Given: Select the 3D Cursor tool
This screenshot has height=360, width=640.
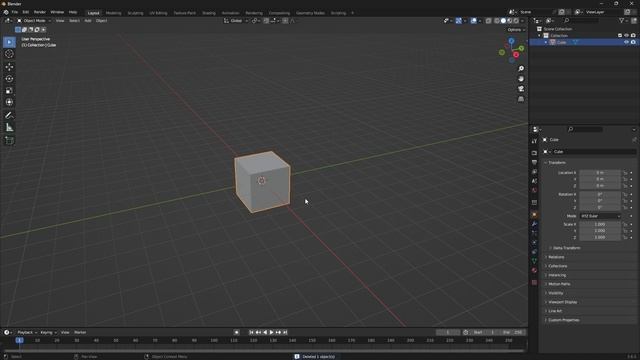Looking at the screenshot, I should pyautogui.click(x=9, y=54).
